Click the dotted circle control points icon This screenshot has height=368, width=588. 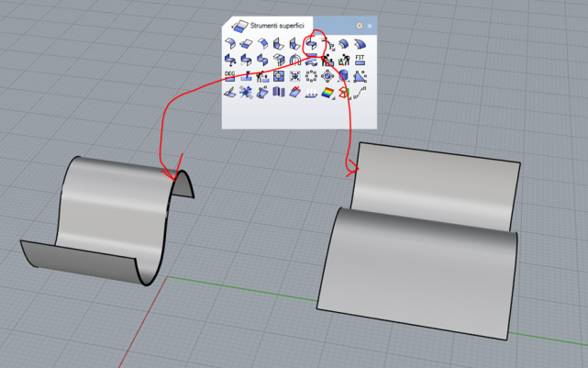pyautogui.click(x=311, y=76)
